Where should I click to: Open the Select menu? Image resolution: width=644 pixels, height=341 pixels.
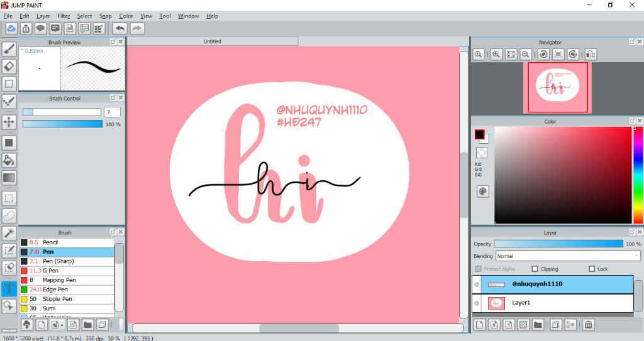coord(84,16)
